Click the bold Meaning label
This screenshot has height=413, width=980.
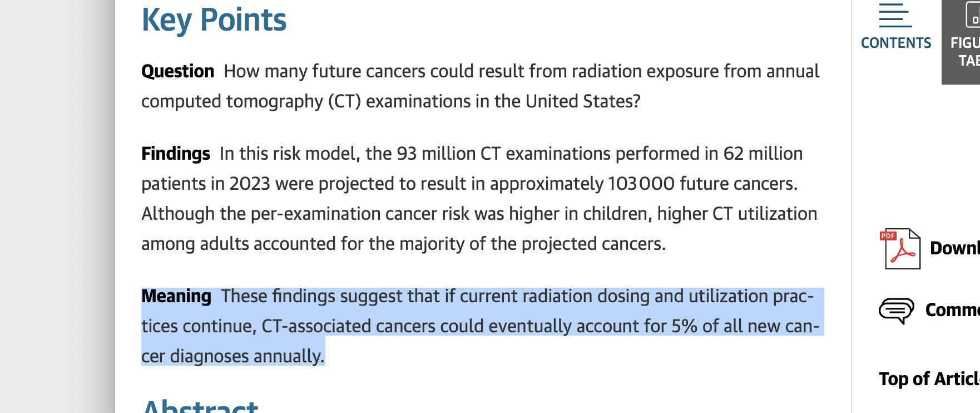(176, 296)
